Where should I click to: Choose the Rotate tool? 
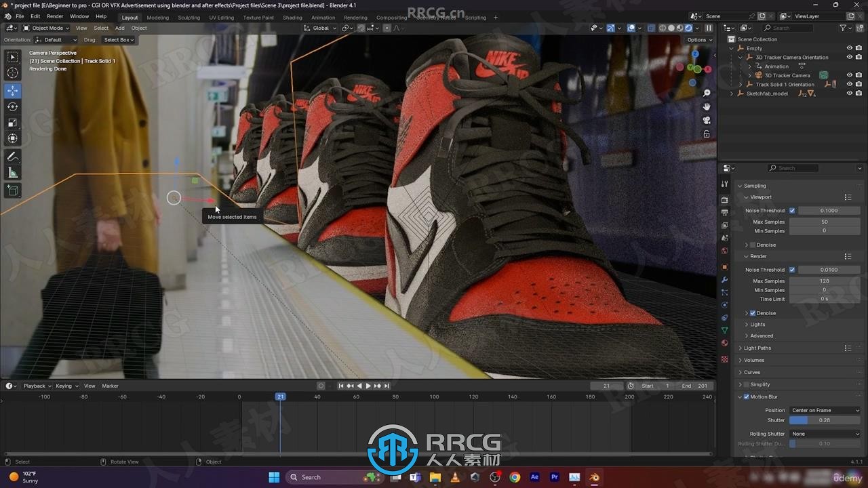pos(13,106)
